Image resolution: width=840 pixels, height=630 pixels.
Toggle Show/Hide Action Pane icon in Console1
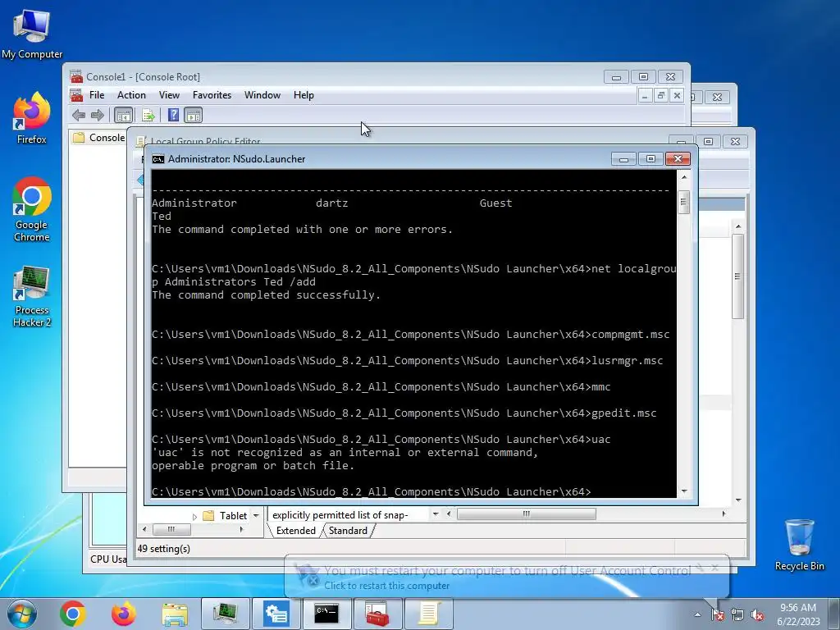[194, 115]
